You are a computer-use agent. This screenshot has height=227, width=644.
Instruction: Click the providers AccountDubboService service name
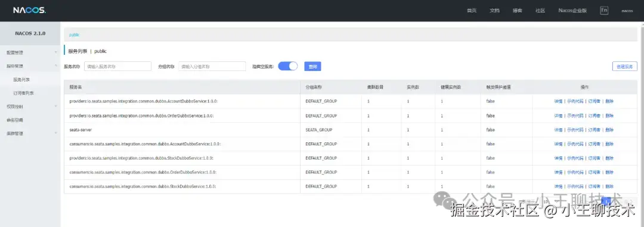143,101
